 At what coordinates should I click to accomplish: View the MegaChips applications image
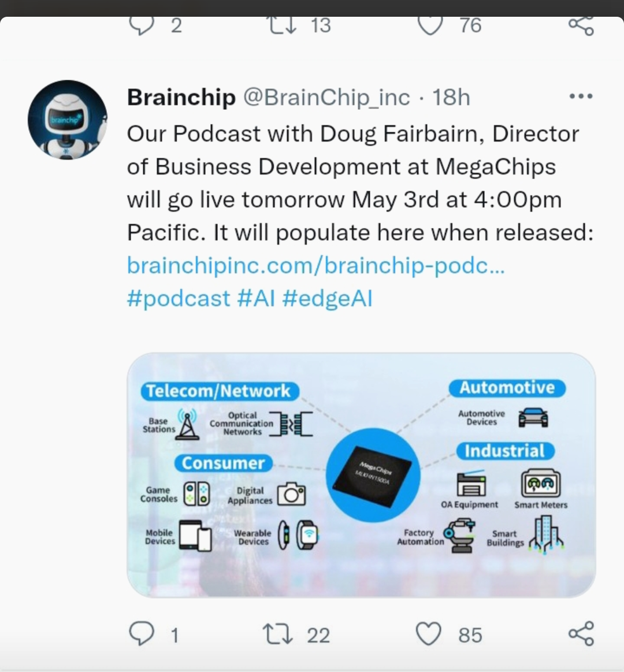361,475
